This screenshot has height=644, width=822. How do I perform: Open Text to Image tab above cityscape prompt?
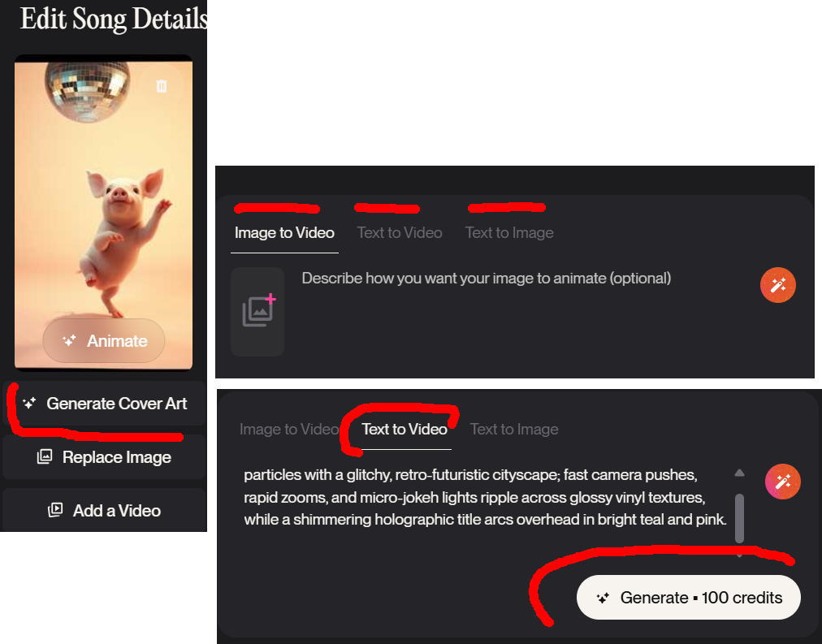[514, 430]
